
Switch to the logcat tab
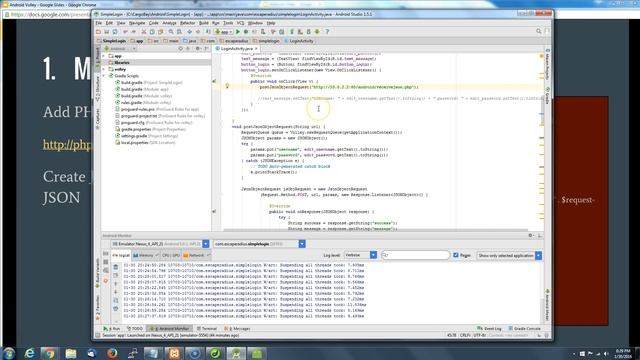click(121, 256)
